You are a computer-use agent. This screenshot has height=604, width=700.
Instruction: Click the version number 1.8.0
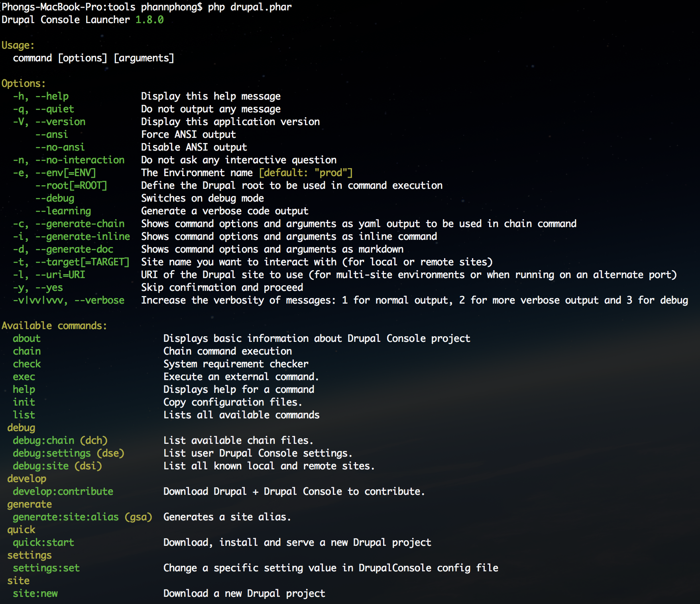[149, 20]
